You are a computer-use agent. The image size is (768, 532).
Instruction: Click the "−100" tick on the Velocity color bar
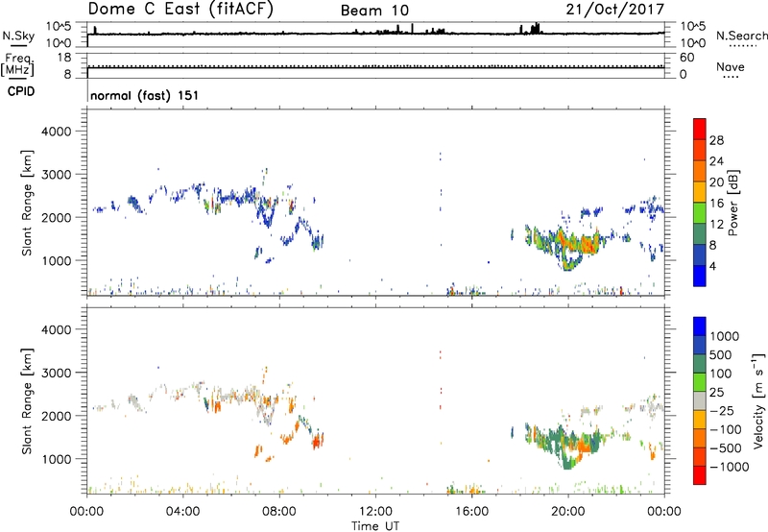[x=725, y=429]
